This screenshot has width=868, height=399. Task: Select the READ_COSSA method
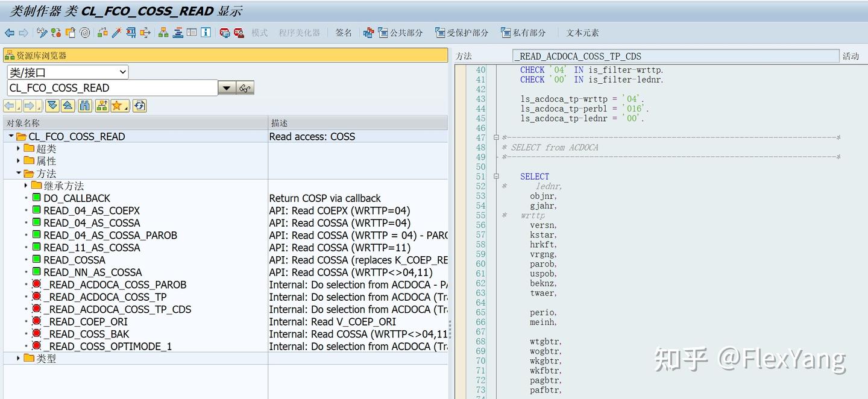click(75, 260)
